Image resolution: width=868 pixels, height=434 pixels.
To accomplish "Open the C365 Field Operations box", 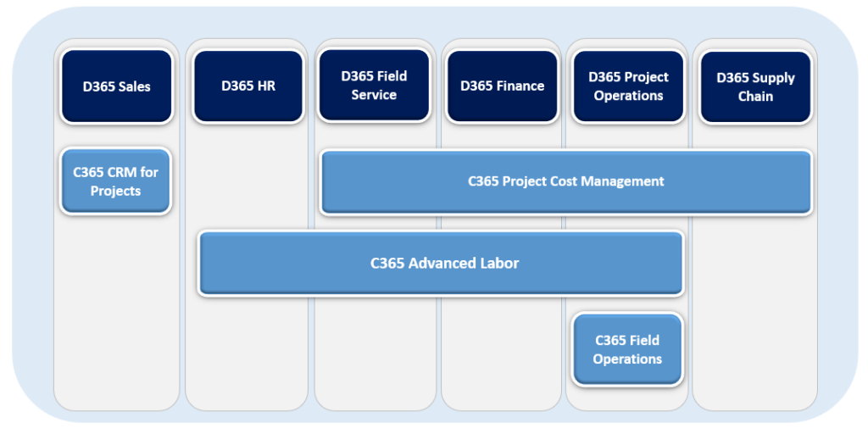I will (x=627, y=349).
